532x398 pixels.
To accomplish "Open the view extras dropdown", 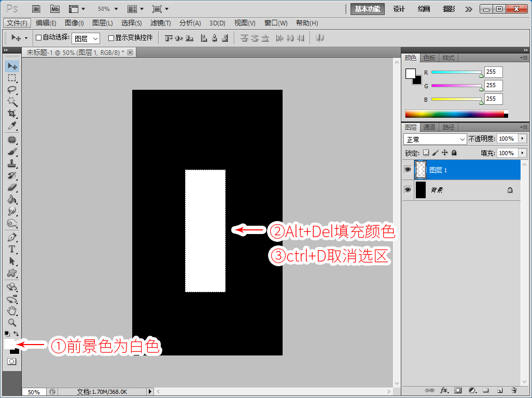I will (77, 9).
